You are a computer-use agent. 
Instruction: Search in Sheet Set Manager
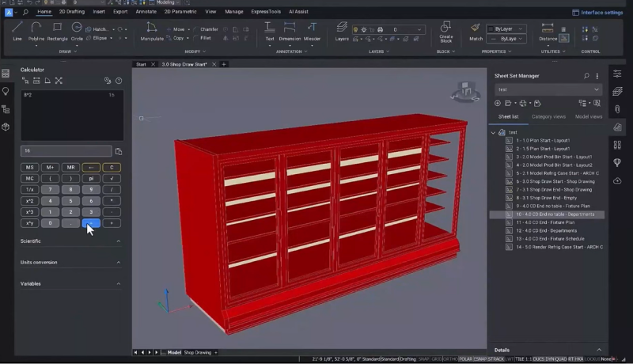tap(586, 76)
